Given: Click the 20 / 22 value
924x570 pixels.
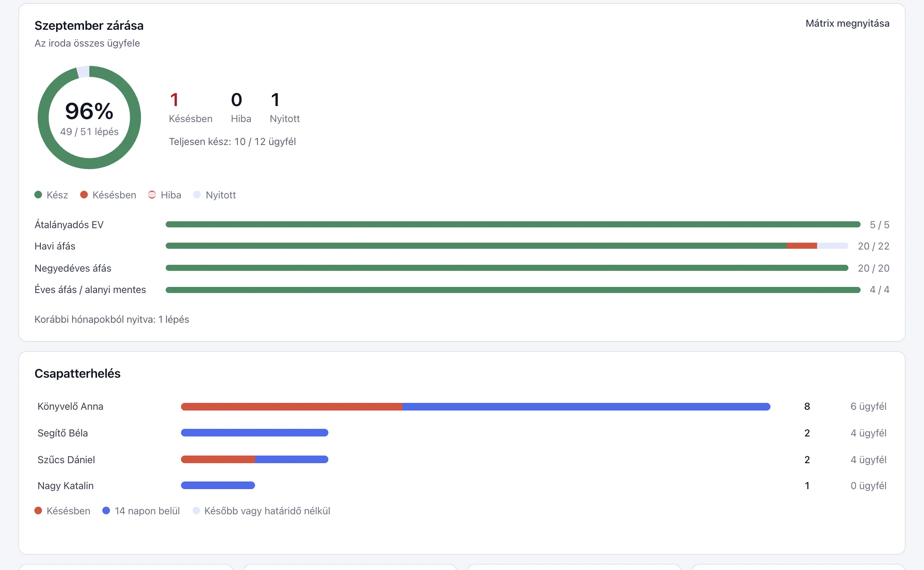Looking at the screenshot, I should pos(874,246).
